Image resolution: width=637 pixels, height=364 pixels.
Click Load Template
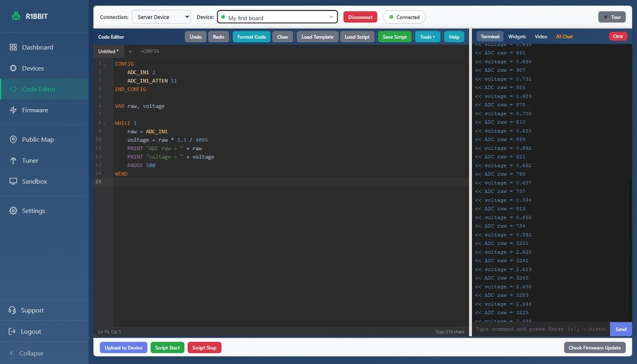click(317, 37)
